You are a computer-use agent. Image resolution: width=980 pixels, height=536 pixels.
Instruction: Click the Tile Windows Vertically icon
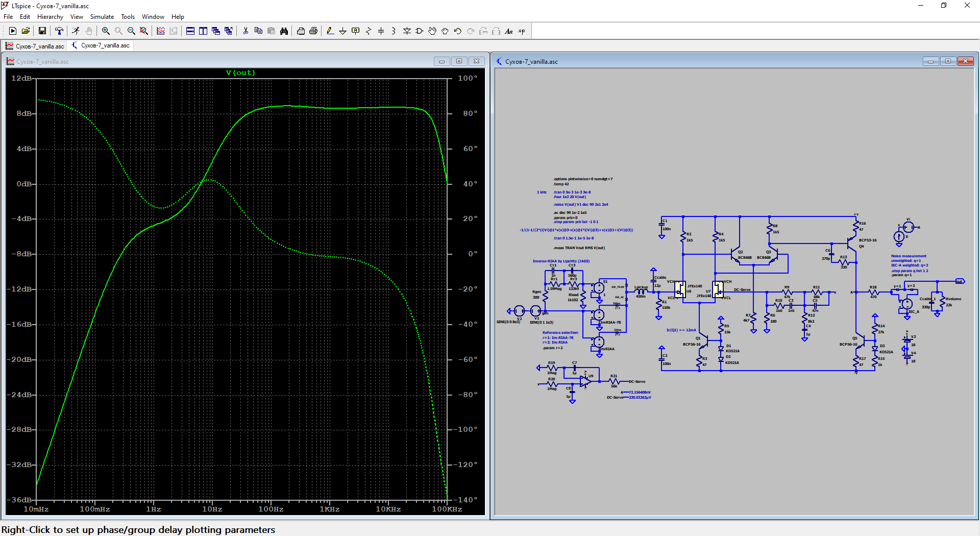[203, 31]
